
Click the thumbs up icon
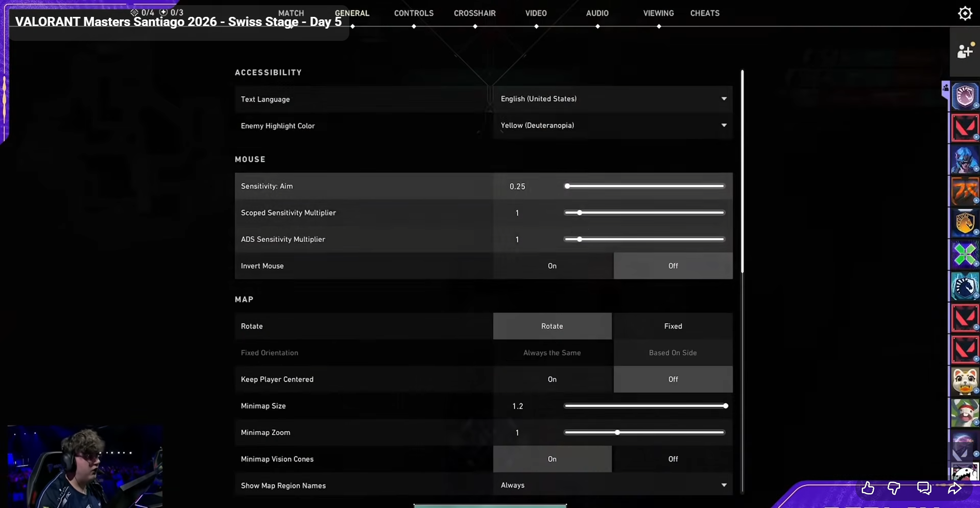(868, 489)
